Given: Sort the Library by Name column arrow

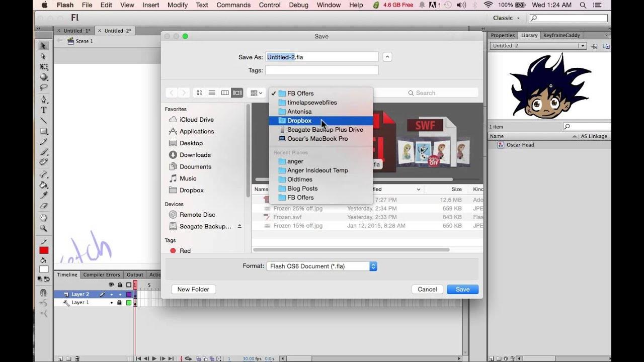Looking at the screenshot, I should click(575, 136).
